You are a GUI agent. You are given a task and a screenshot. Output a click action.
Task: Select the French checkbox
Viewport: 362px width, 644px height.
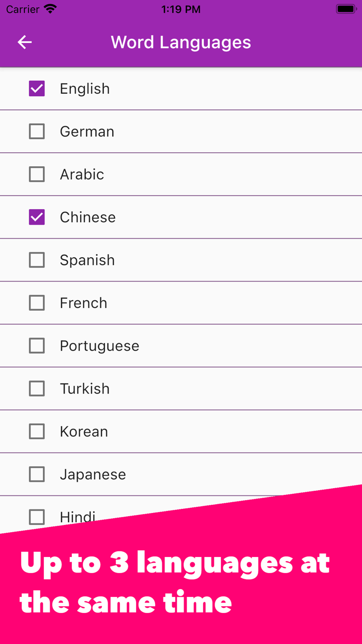[37, 303]
